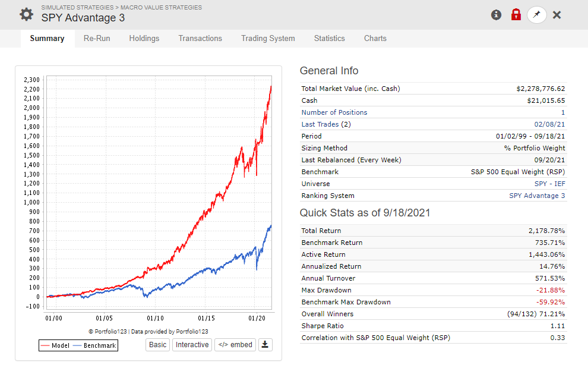Click the MACRO VALUE STRATEGIES breadcrumb
Screen dimensions: 588x368
[161, 8]
